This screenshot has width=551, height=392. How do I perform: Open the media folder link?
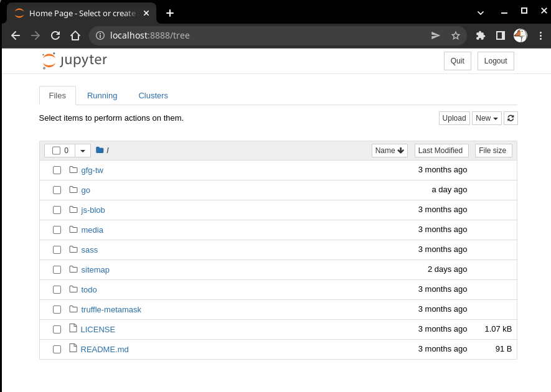(92, 230)
